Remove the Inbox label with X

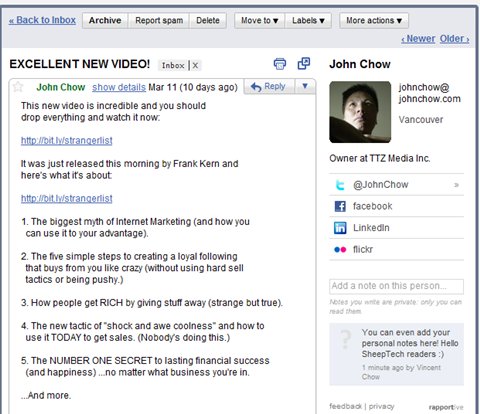click(x=195, y=65)
